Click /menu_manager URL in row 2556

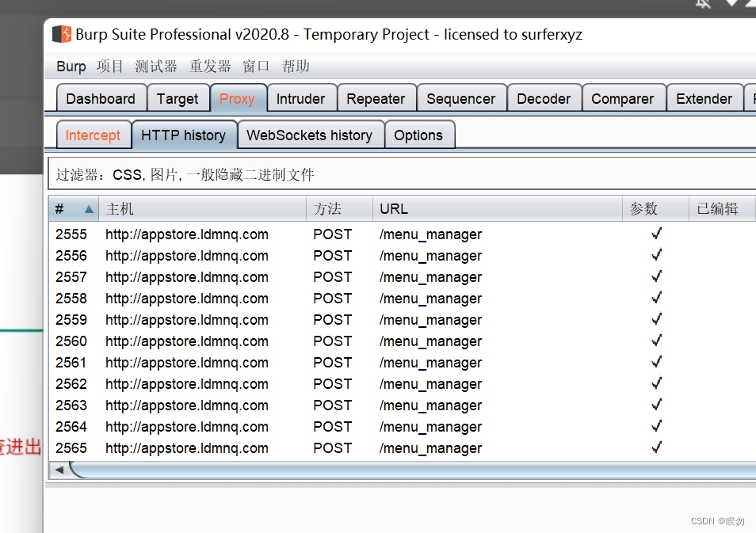coord(430,256)
